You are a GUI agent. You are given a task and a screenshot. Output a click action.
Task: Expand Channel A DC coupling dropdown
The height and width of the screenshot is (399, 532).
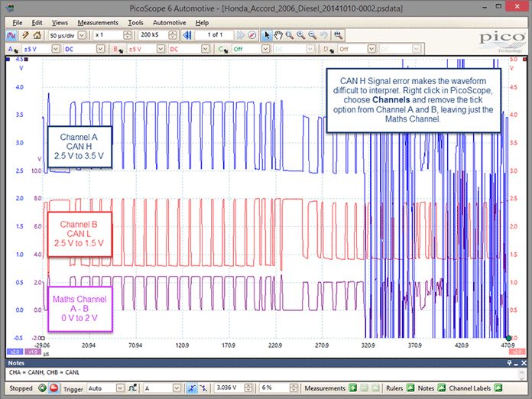coord(100,49)
